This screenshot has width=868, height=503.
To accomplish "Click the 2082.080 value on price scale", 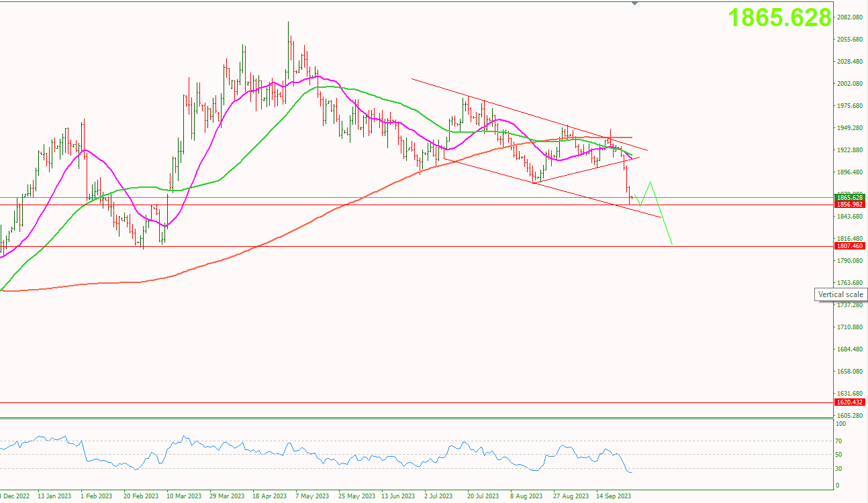I will (x=850, y=17).
